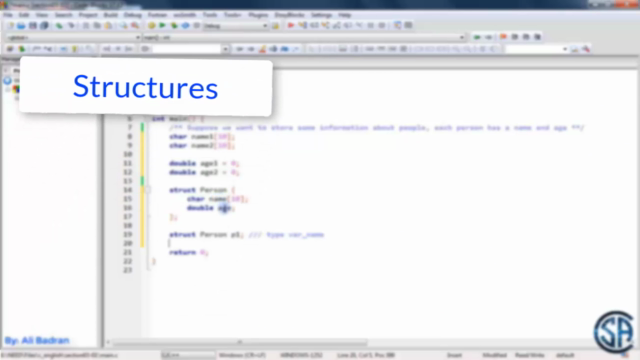Open Replace with the red magnifier icon

(x=135, y=26)
